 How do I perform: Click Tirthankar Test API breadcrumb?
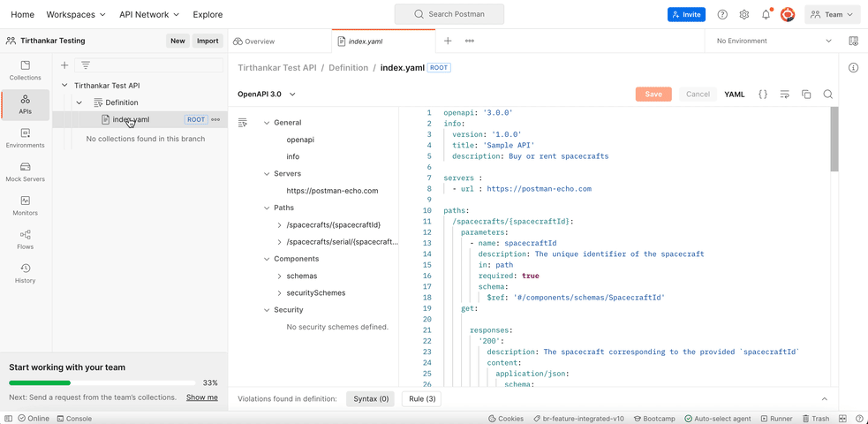pyautogui.click(x=276, y=67)
